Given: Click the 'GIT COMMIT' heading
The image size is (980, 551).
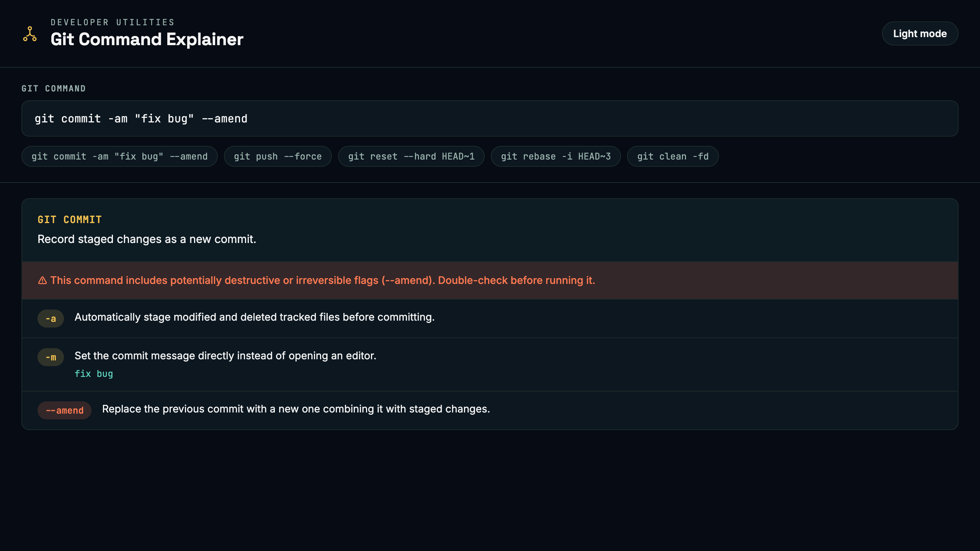Looking at the screenshot, I should pos(70,220).
